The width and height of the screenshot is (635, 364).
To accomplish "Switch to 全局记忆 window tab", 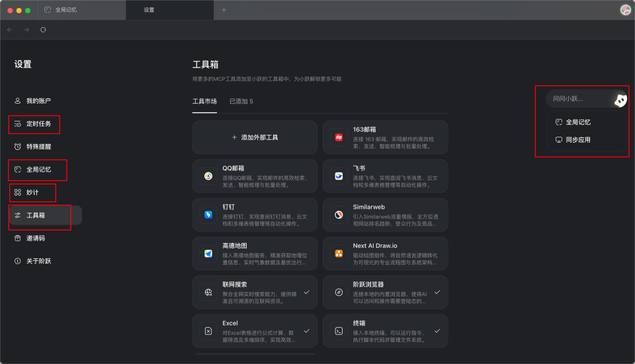I will pyautogui.click(x=82, y=10).
